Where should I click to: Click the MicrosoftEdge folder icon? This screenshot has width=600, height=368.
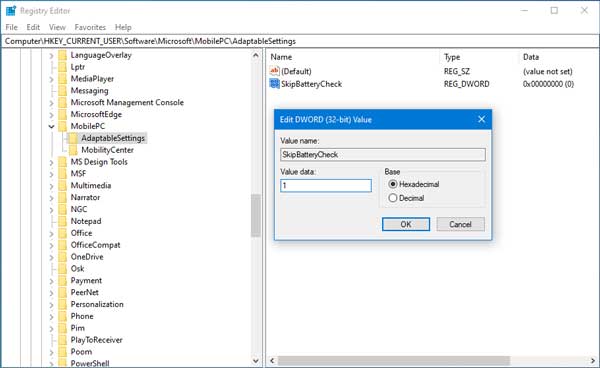pos(62,114)
